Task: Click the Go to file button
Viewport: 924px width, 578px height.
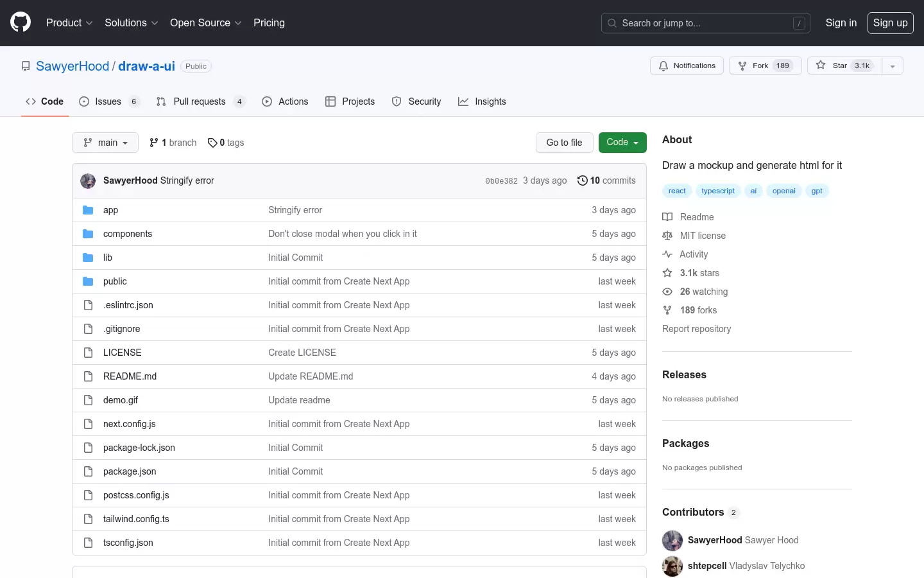Action: [x=564, y=143]
